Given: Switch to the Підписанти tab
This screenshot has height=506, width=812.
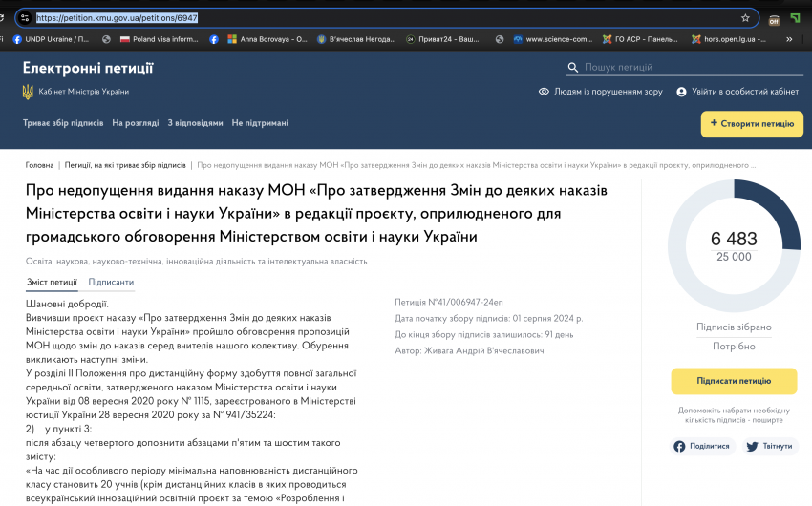Looking at the screenshot, I should (x=111, y=282).
